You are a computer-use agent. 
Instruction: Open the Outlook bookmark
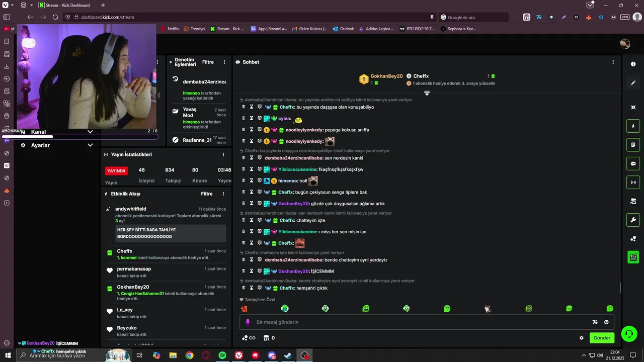tap(343, 29)
